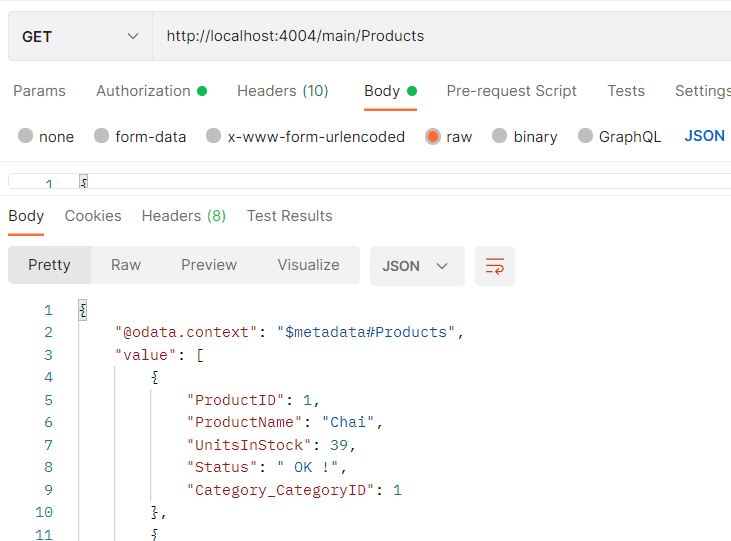This screenshot has height=541, width=731.
Task: Switch to response Cookies tab
Action: tap(93, 216)
